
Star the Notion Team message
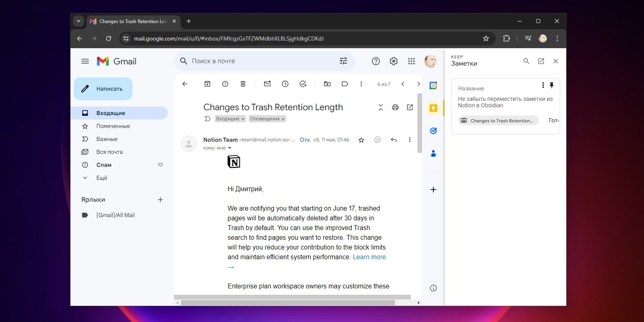point(361,140)
